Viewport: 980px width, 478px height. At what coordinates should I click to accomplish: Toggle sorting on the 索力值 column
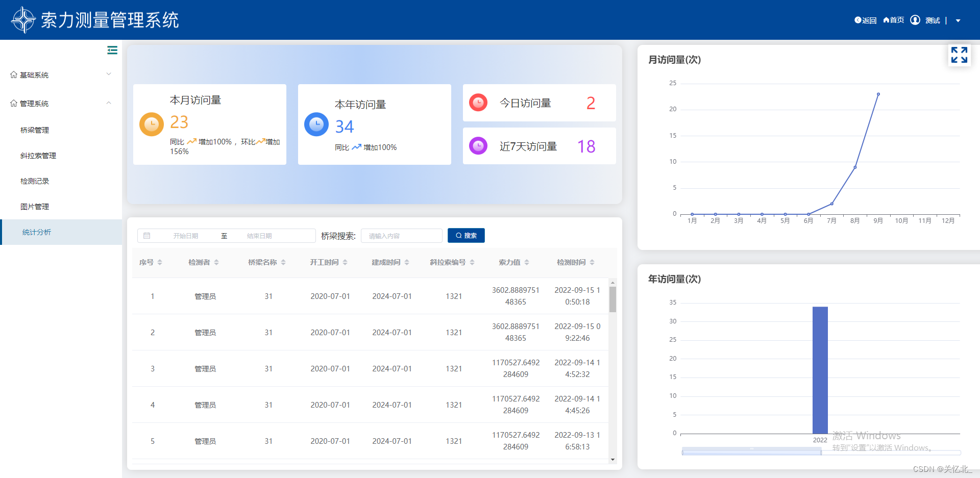[527, 262]
